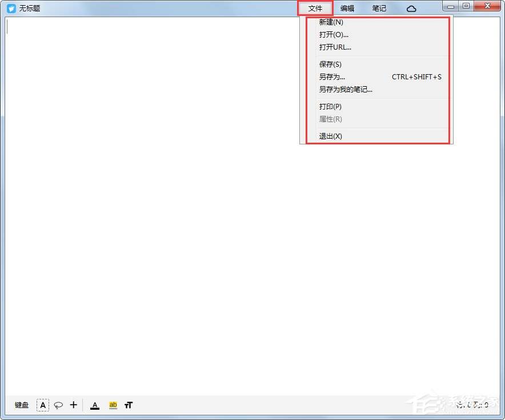Click 保存(S) to save the note
This screenshot has height=420, width=505.
coord(330,64)
